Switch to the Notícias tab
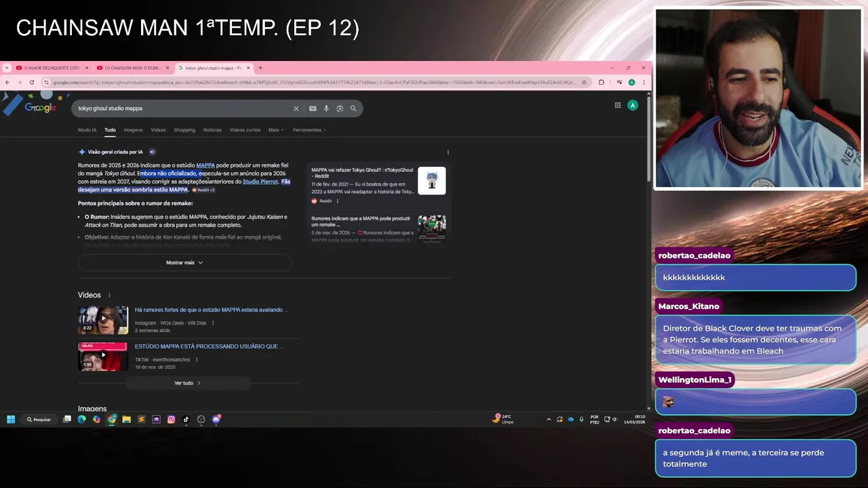 [212, 130]
